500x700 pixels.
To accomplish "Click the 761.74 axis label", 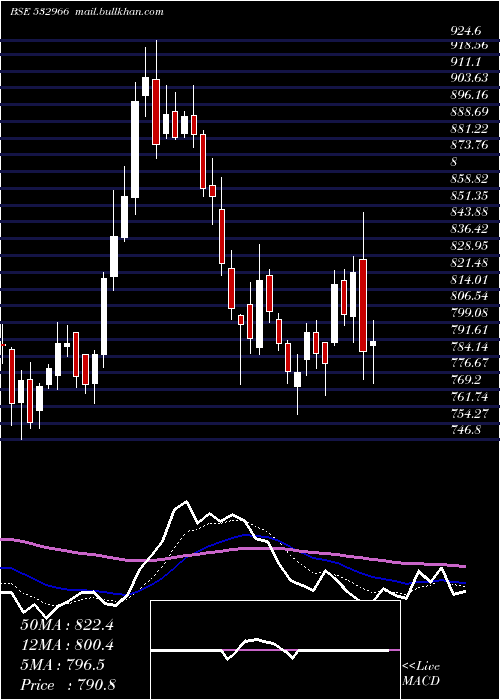I will coord(469,396).
